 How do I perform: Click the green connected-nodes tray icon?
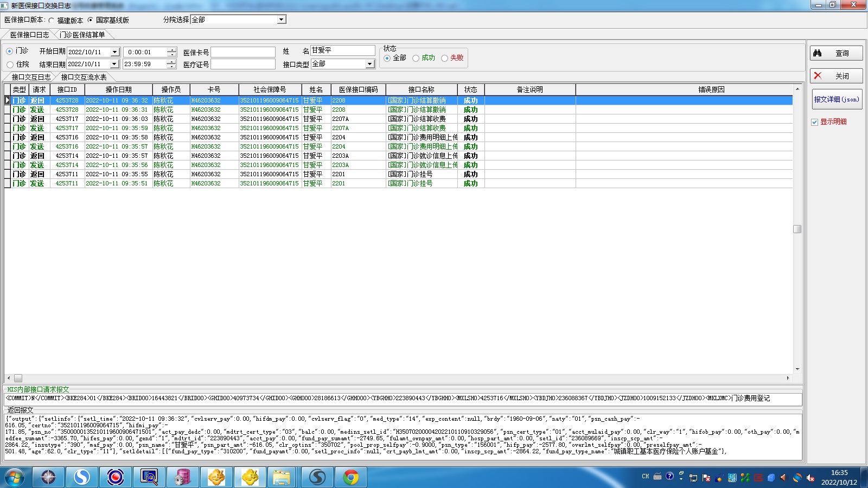tap(745, 478)
